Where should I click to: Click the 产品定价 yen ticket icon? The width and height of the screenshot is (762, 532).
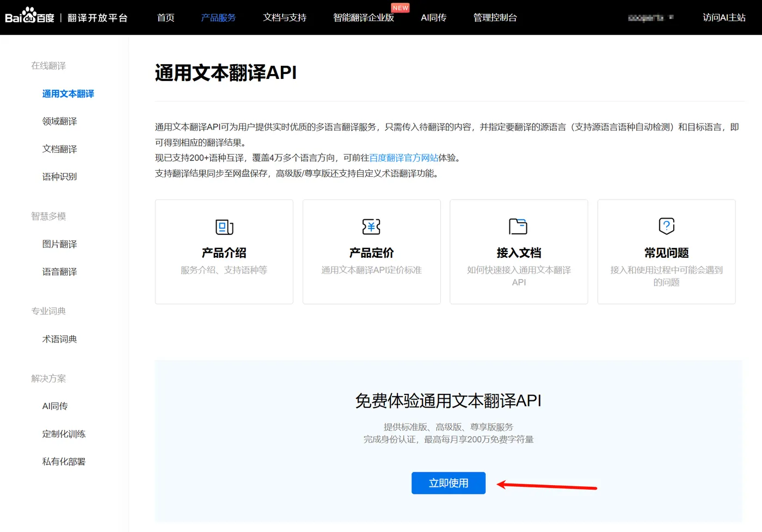[371, 226]
